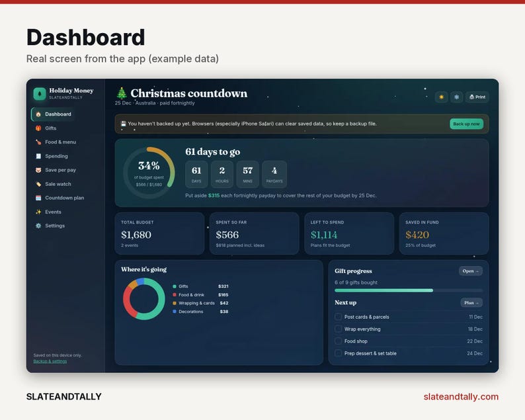Click the '61 days to go' heading
Screen dimensions: 525x420
click(x=213, y=151)
